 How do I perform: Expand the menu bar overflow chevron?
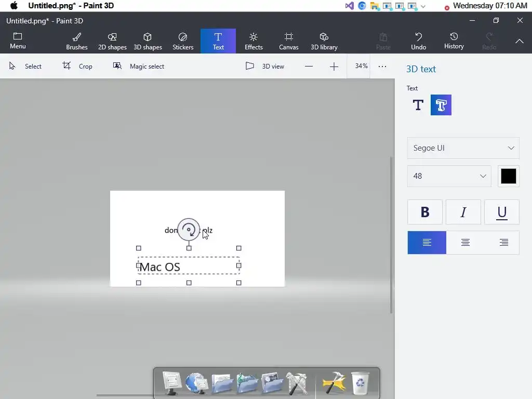pos(423,6)
